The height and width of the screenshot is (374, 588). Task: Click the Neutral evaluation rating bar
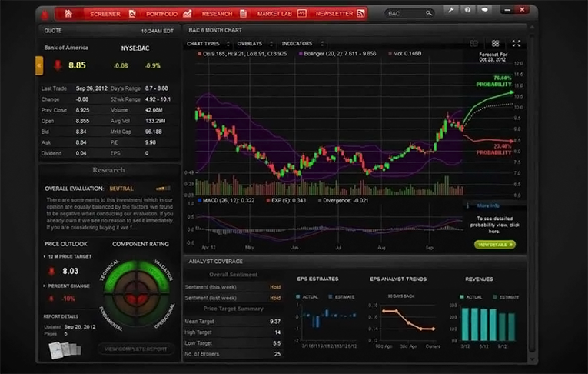coord(163,189)
